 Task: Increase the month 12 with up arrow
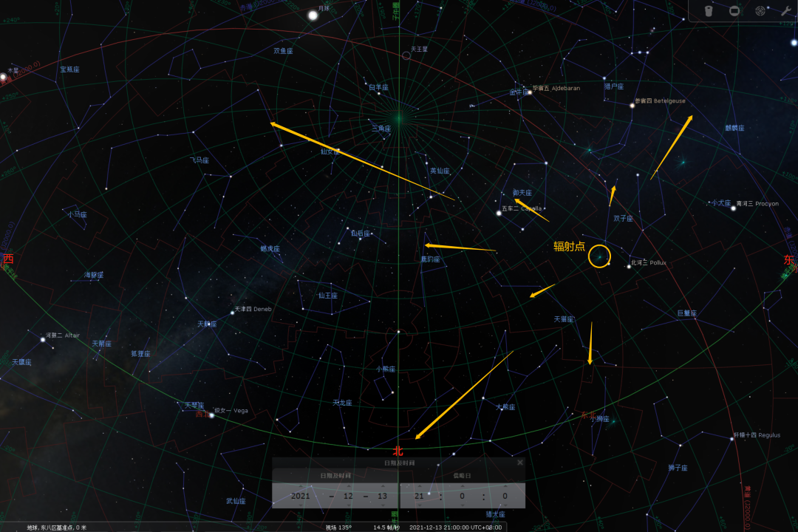point(349,485)
